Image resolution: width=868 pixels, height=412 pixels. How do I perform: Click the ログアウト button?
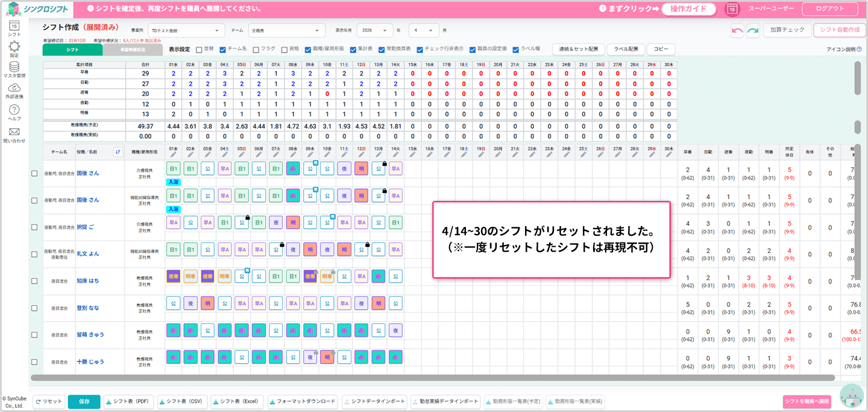[x=830, y=9]
